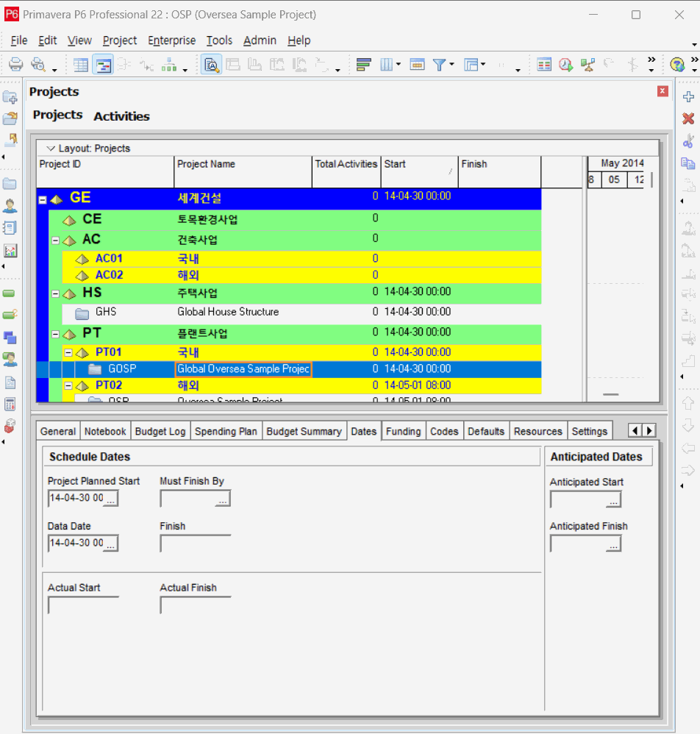Open the Risks dice icon in left sidebar
This screenshot has width=700, height=734.
[10, 426]
